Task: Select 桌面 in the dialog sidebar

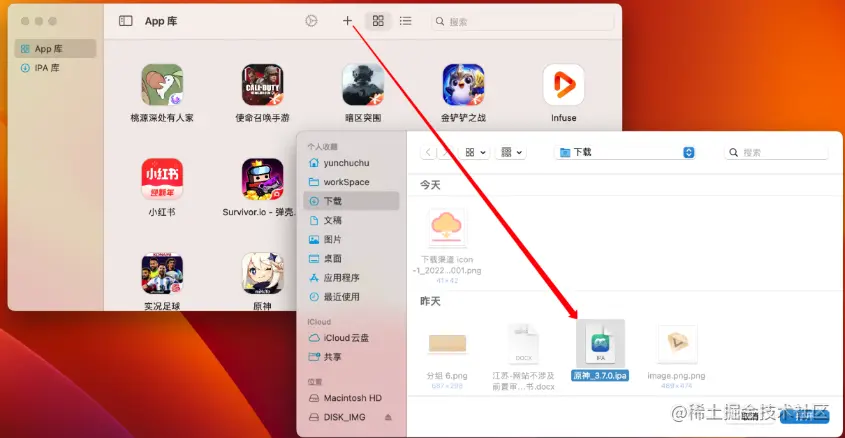Action: [x=351, y=259]
